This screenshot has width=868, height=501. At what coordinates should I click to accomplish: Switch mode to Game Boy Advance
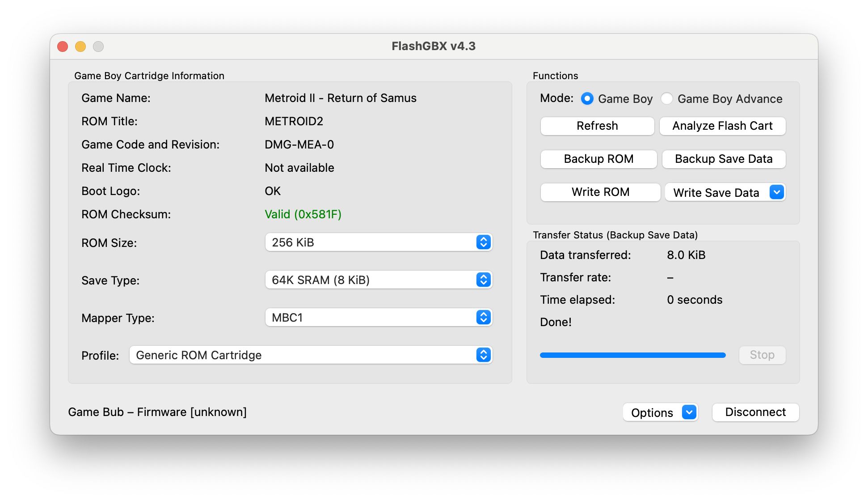[667, 99]
